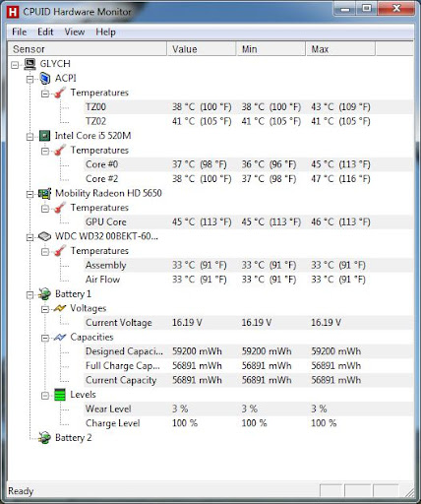Maximize the Hardware Monitor window
Image resolution: width=421 pixels, height=504 pixels.
pyautogui.click(x=366, y=9)
